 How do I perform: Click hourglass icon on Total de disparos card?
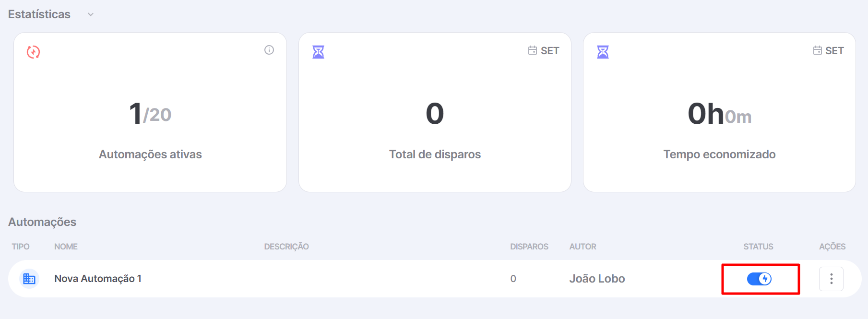(x=318, y=52)
